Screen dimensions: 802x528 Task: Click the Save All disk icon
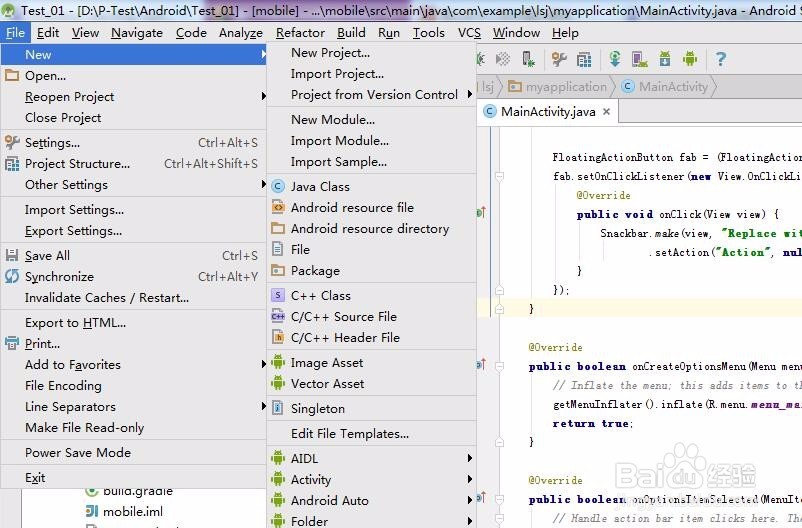12,255
